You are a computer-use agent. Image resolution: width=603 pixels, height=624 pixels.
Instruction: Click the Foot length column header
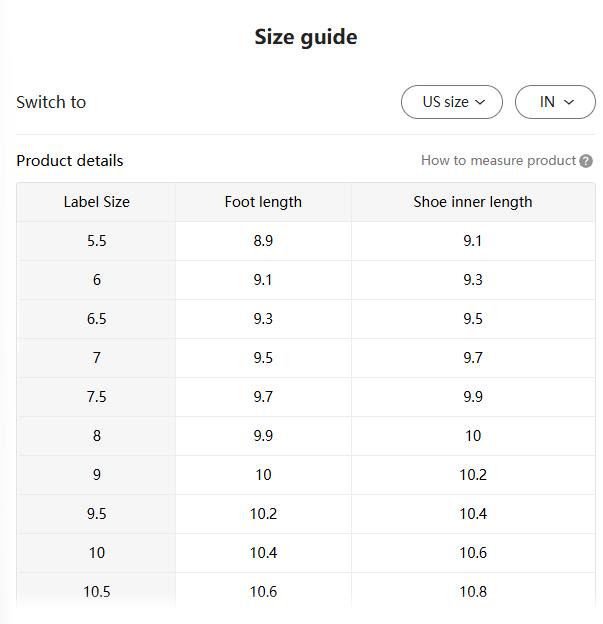coord(263,202)
